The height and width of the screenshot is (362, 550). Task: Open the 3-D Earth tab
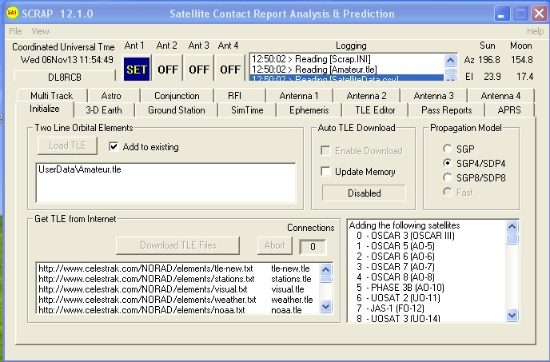pos(104,110)
